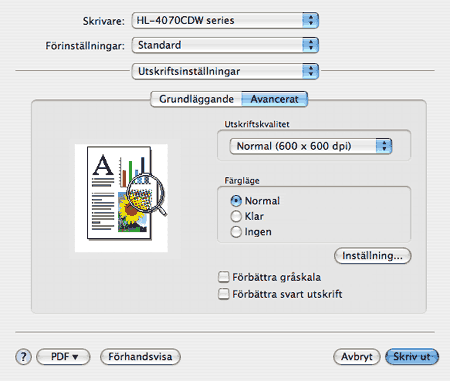The width and height of the screenshot is (450, 381).
Task: Click the Skrivare dropdown stepper arrows
Action: point(311,20)
